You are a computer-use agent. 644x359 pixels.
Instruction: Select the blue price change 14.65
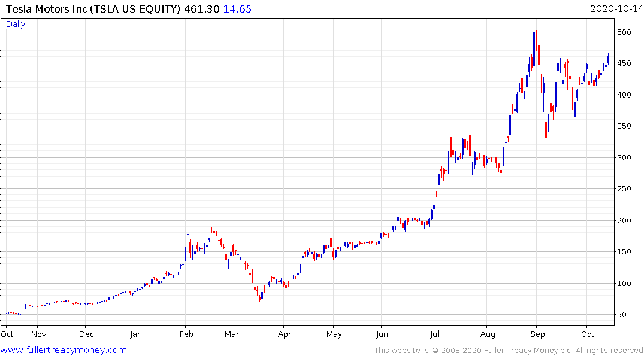point(237,9)
